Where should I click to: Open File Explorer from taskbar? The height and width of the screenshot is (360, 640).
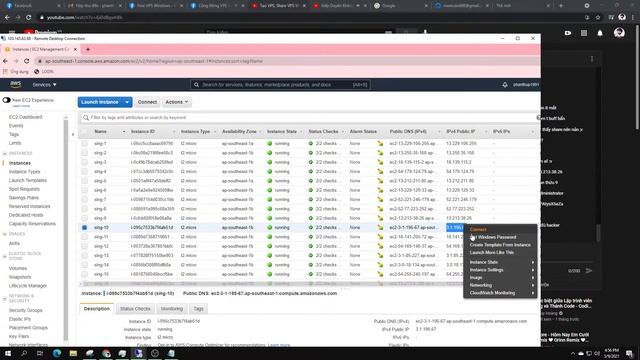click(x=73, y=353)
